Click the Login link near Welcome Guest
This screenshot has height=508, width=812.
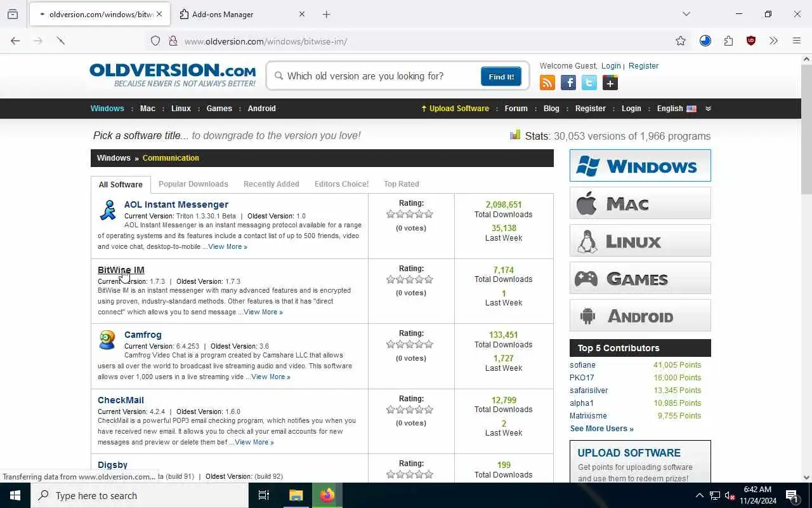[x=611, y=66]
